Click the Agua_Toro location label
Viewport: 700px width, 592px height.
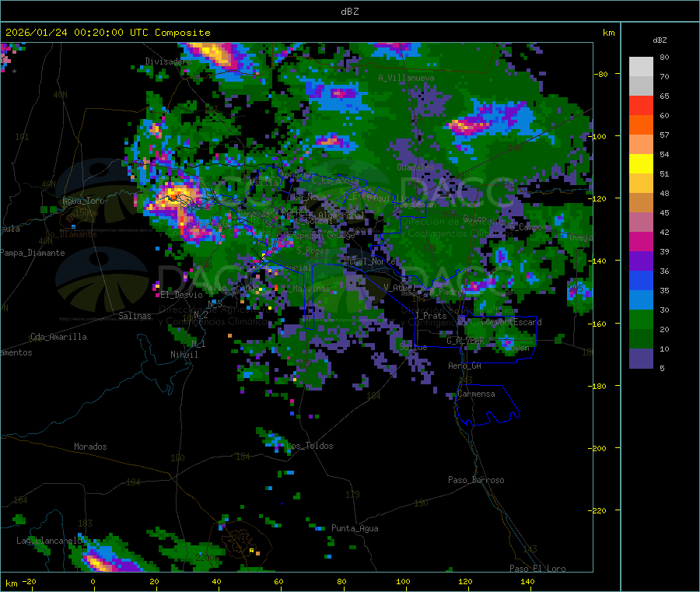83,201
